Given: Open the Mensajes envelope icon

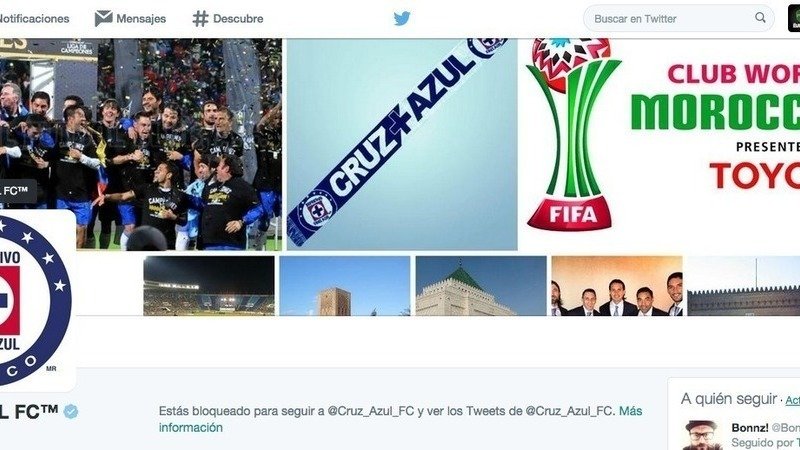Looking at the screenshot, I should click(104, 19).
